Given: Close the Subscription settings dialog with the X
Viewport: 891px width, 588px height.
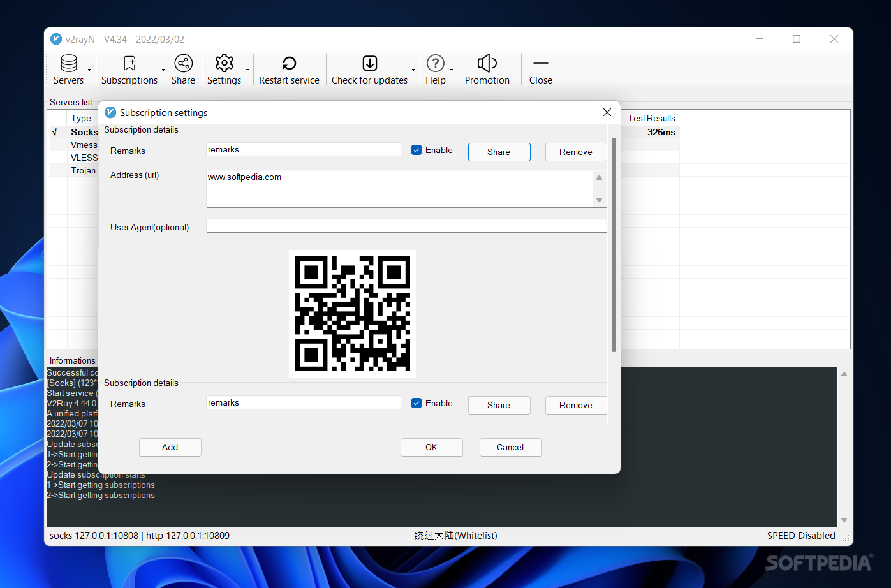Looking at the screenshot, I should pyautogui.click(x=607, y=112).
